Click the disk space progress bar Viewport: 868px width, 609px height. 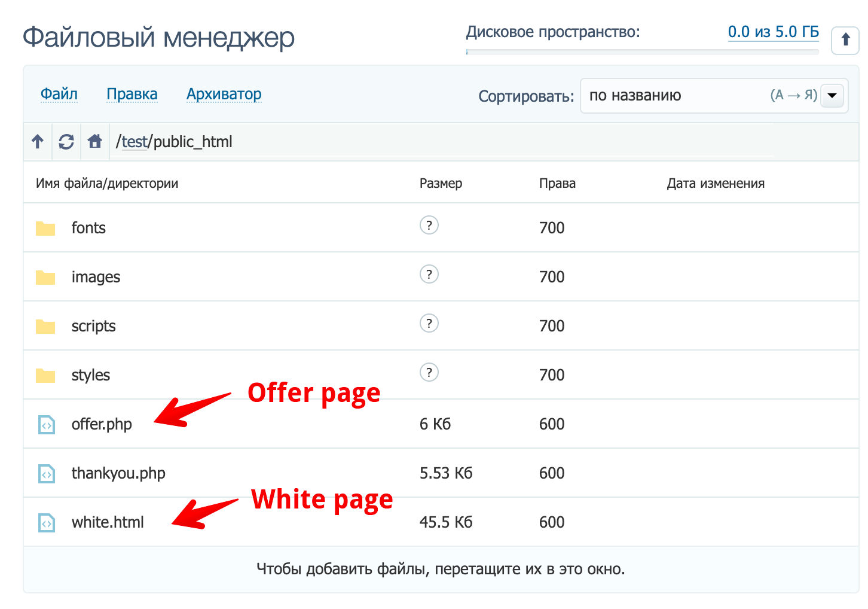pyautogui.click(x=643, y=53)
